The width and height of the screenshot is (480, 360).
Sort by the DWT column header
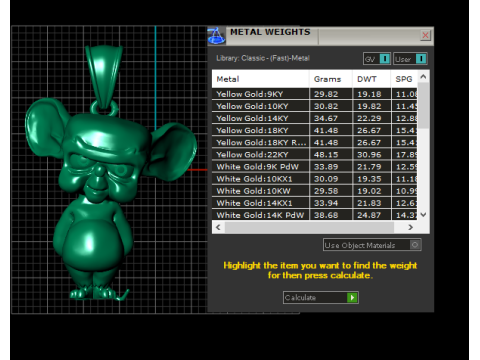[x=371, y=79]
